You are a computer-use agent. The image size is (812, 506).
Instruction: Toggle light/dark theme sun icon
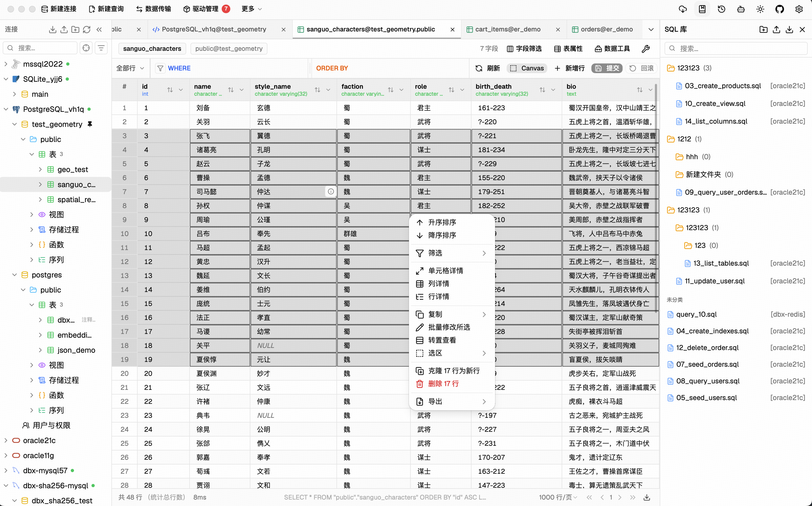click(x=760, y=9)
